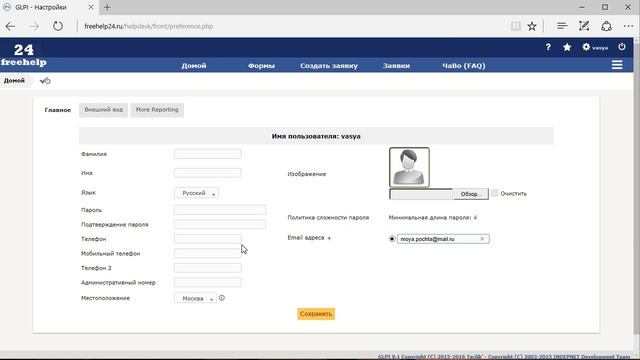Close the GLPI - Настройки tab
The height and width of the screenshot is (360, 640).
coord(91,7)
